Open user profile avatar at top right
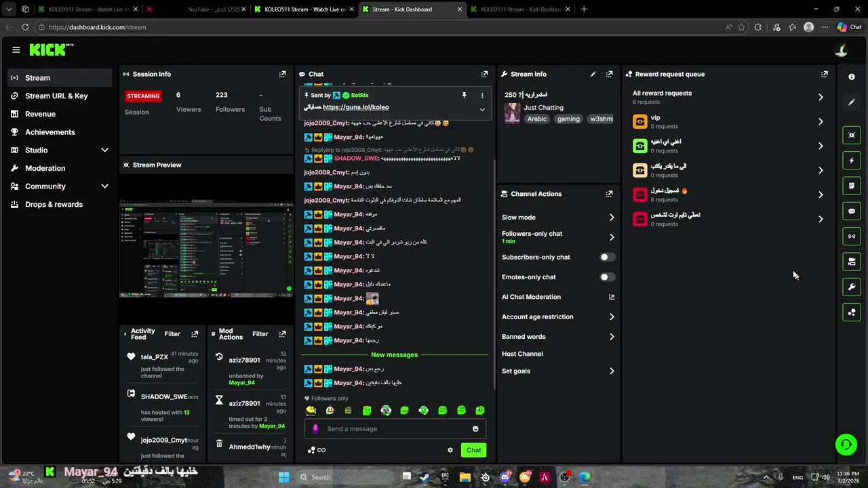 click(x=841, y=49)
